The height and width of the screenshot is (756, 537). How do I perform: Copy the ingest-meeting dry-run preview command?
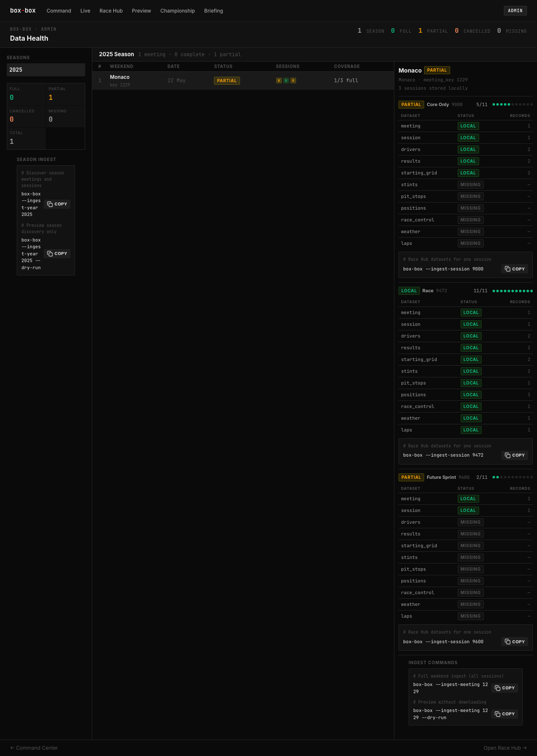tap(505, 714)
